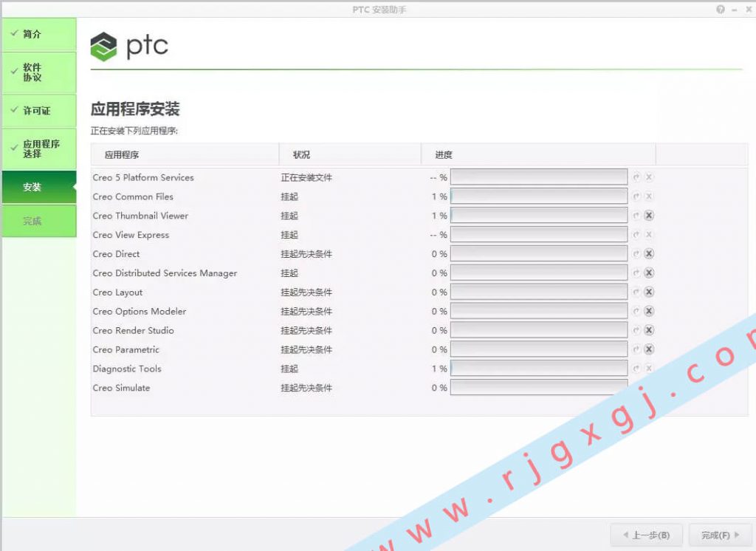Click the Diagnostic Tools 1 % value
Image resolution: width=756 pixels, height=551 pixels.
click(x=440, y=369)
